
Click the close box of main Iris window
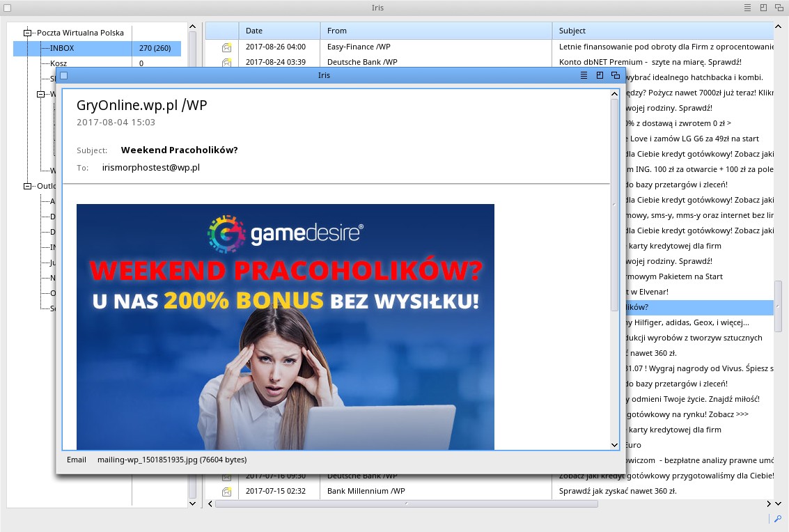tap(8, 8)
